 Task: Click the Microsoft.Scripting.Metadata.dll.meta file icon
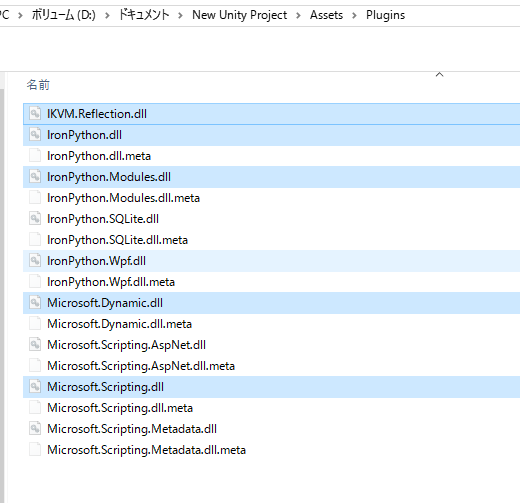pyautogui.click(x=35, y=450)
